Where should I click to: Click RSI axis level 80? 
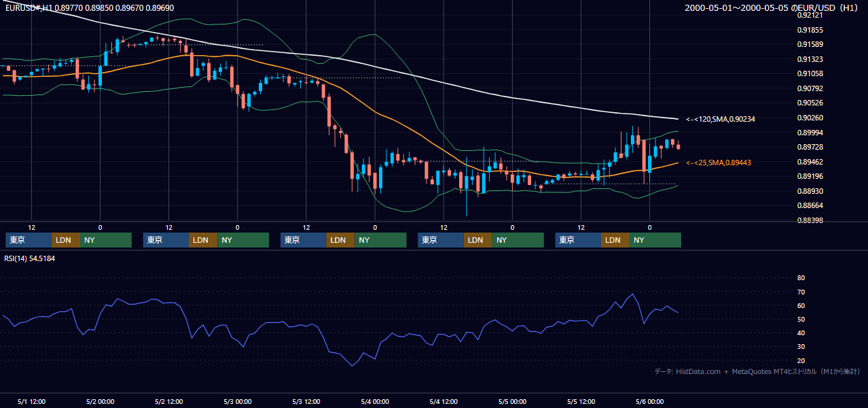click(x=801, y=278)
